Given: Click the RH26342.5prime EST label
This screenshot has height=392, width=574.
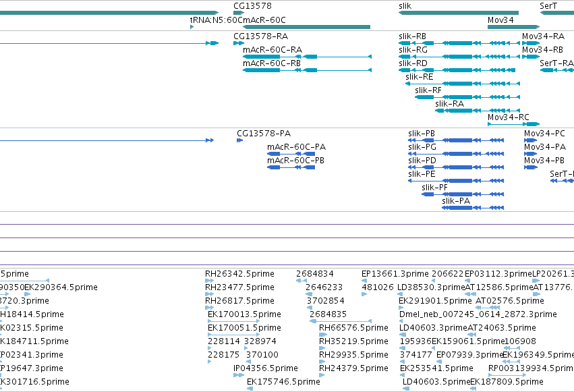Looking at the screenshot, I should pos(239,274).
